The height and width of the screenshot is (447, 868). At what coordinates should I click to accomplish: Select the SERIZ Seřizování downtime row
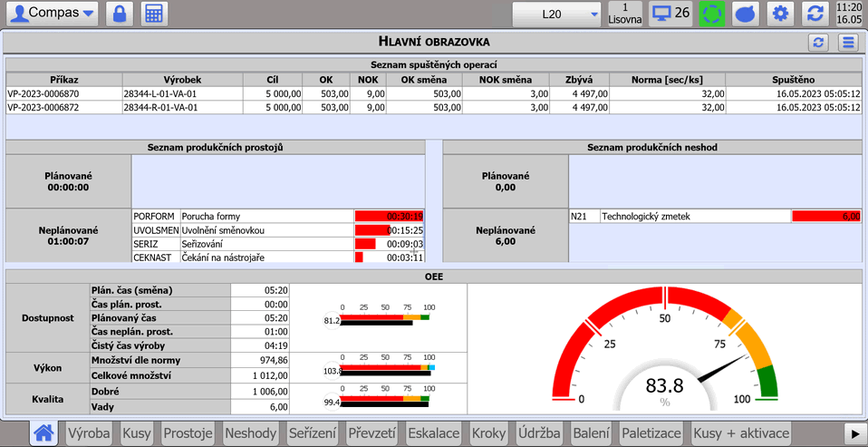click(x=278, y=244)
